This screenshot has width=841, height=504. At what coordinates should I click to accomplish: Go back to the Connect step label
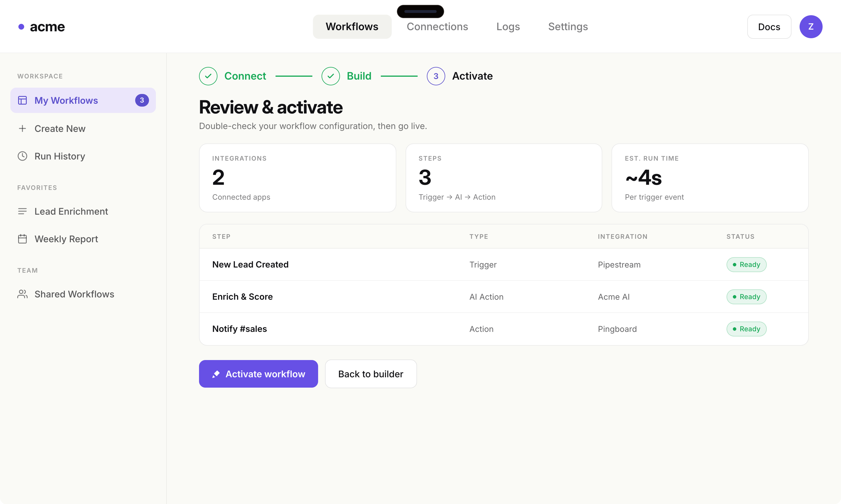click(245, 76)
